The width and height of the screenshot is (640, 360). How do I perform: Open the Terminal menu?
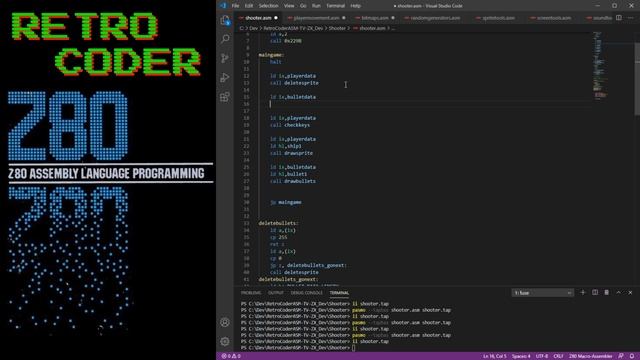(336, 6)
